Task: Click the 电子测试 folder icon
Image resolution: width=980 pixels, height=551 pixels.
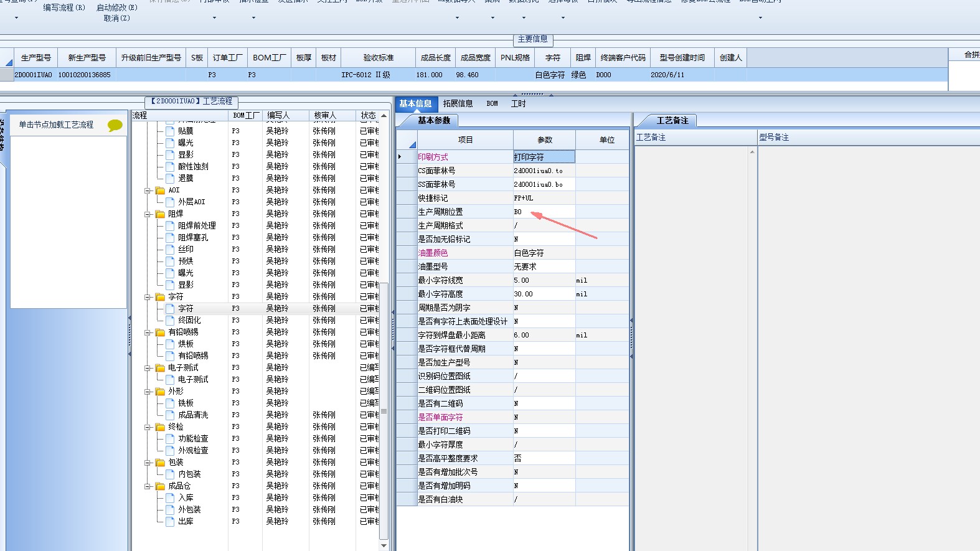Action: [x=160, y=367]
